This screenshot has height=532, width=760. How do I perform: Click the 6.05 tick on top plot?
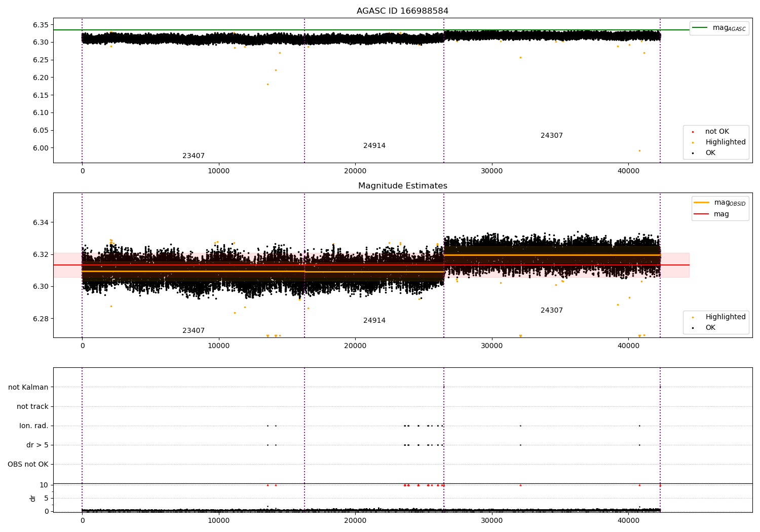click(x=41, y=131)
